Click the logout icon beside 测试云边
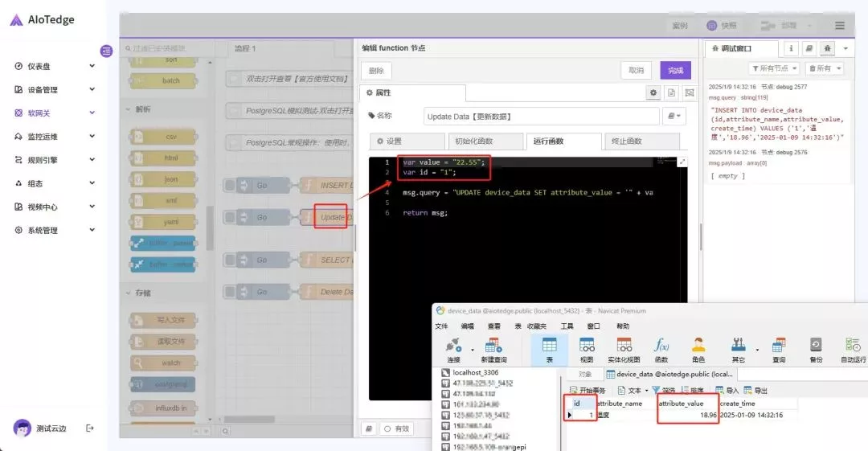 pos(90,428)
